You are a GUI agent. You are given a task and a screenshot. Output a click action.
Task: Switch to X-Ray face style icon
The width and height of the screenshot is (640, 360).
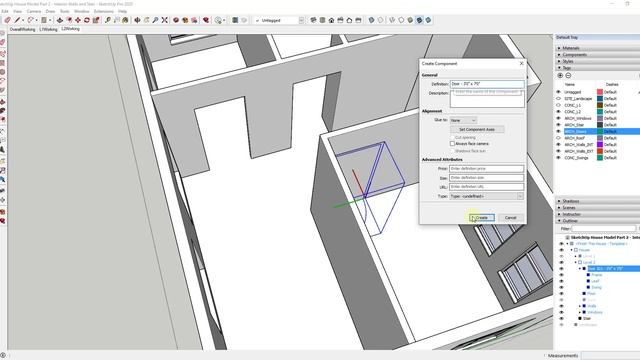tap(371, 20)
